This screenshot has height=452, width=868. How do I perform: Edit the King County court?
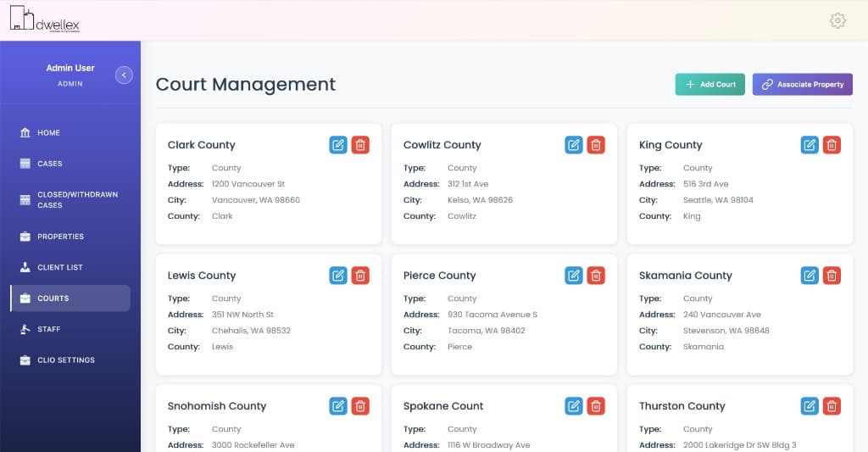pyautogui.click(x=810, y=145)
